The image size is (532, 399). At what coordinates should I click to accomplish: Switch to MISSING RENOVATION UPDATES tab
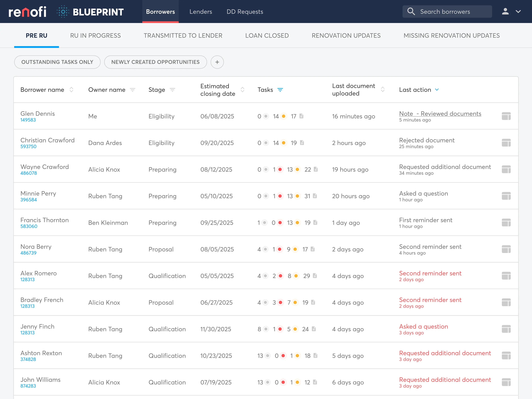(x=452, y=36)
